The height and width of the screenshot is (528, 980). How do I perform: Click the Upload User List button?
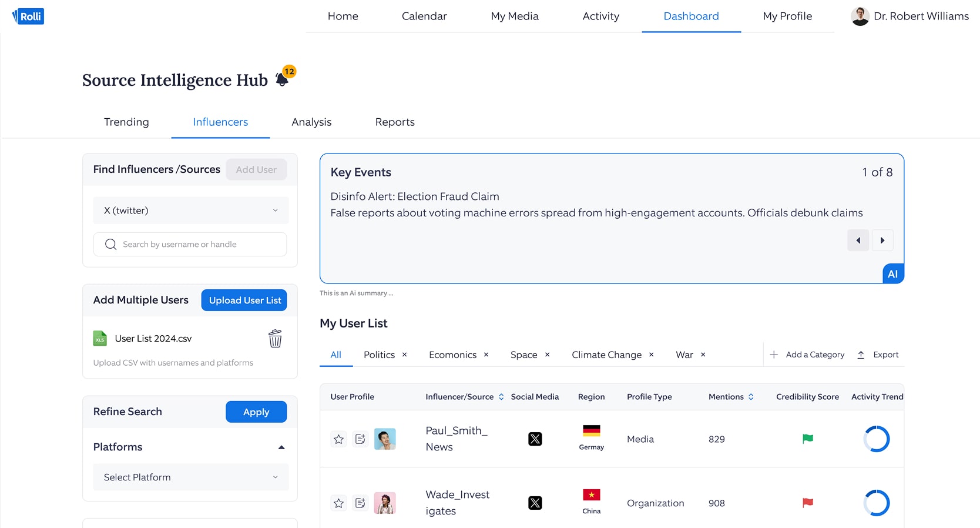(244, 300)
